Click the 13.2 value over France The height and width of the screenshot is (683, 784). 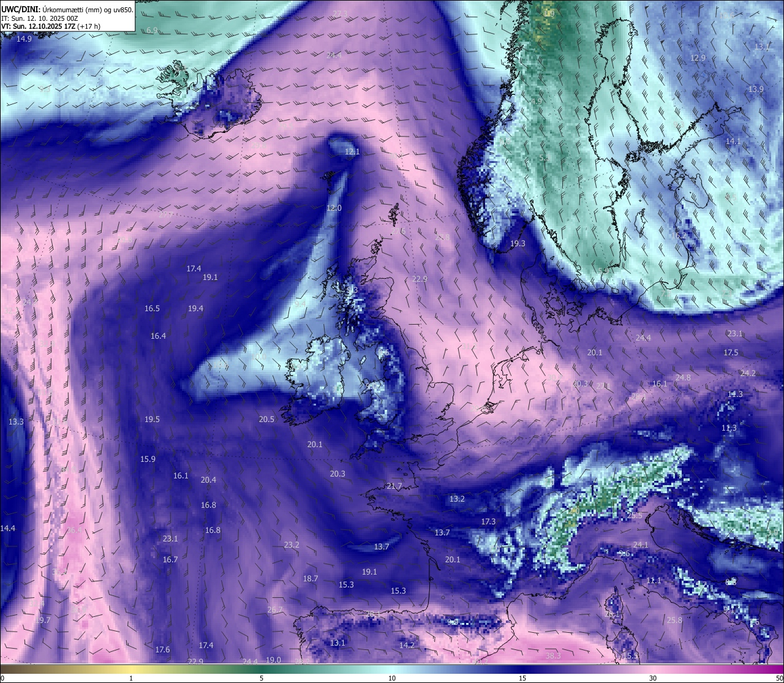[457, 499]
